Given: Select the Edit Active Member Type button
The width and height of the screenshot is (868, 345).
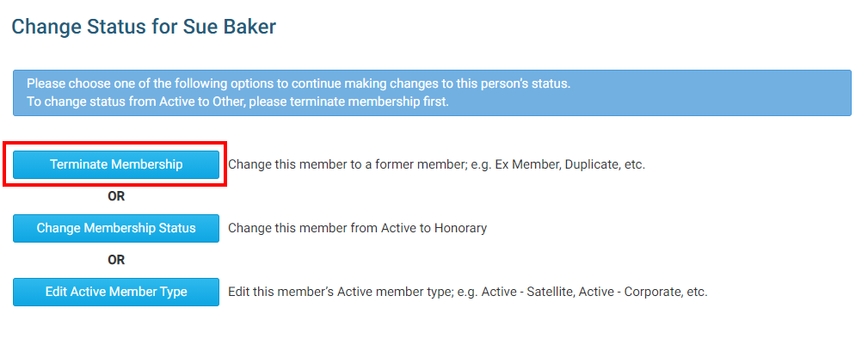Looking at the screenshot, I should pos(116,292).
